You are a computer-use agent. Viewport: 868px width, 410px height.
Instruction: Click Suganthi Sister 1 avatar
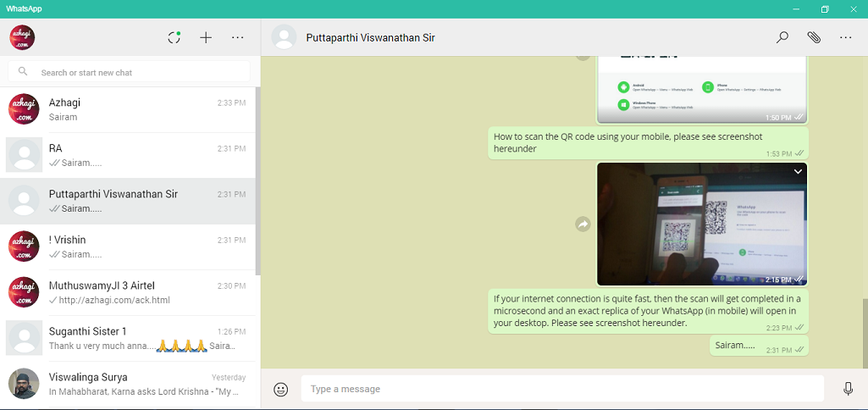click(x=24, y=338)
